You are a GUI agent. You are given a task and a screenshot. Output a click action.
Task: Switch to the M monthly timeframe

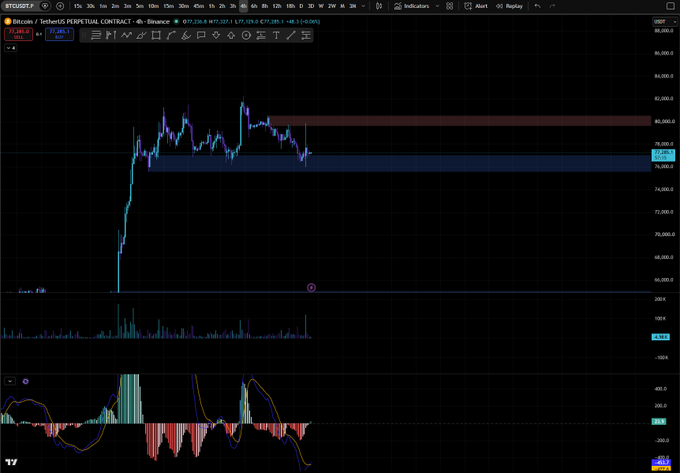342,6
